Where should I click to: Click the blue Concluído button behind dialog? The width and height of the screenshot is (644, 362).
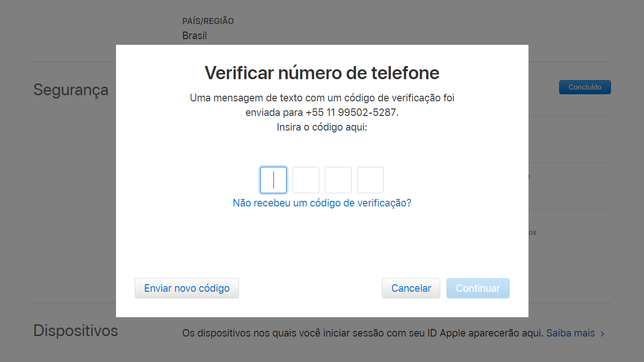(585, 87)
